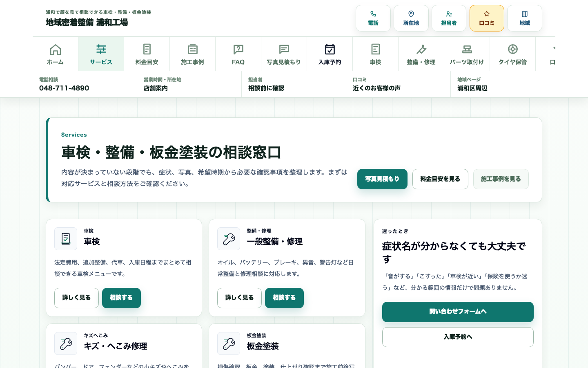The width and height of the screenshot is (588, 368).
Task: Select the サービス navigation tab
Action: 101,54
